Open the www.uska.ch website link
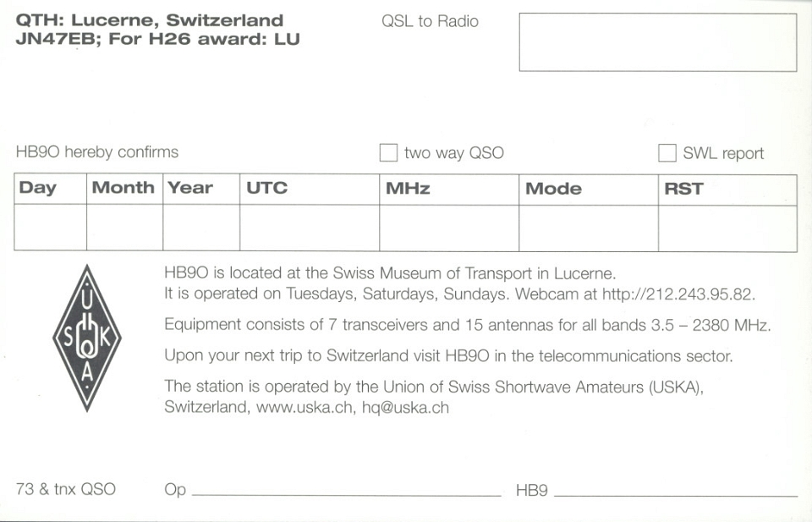 tap(304, 408)
